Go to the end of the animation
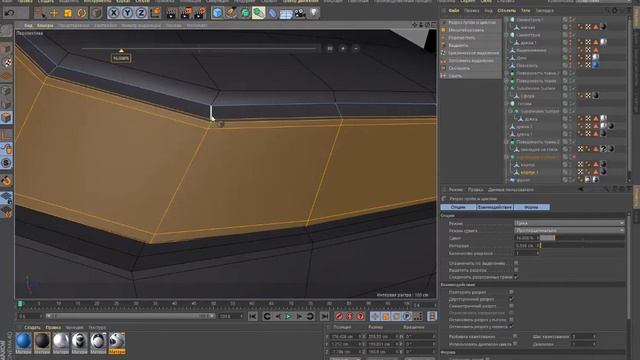This screenshot has height=360, width=640. click(324, 316)
